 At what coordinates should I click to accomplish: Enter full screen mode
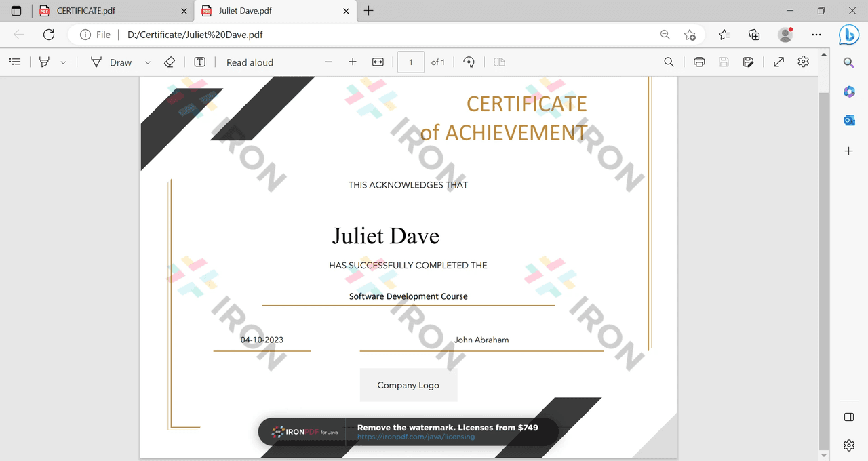point(779,62)
